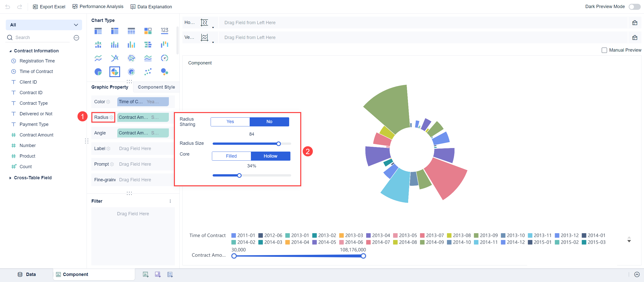The height and width of the screenshot is (282, 644).
Task: Choose the scatter plot chart type
Action: coord(148,72)
